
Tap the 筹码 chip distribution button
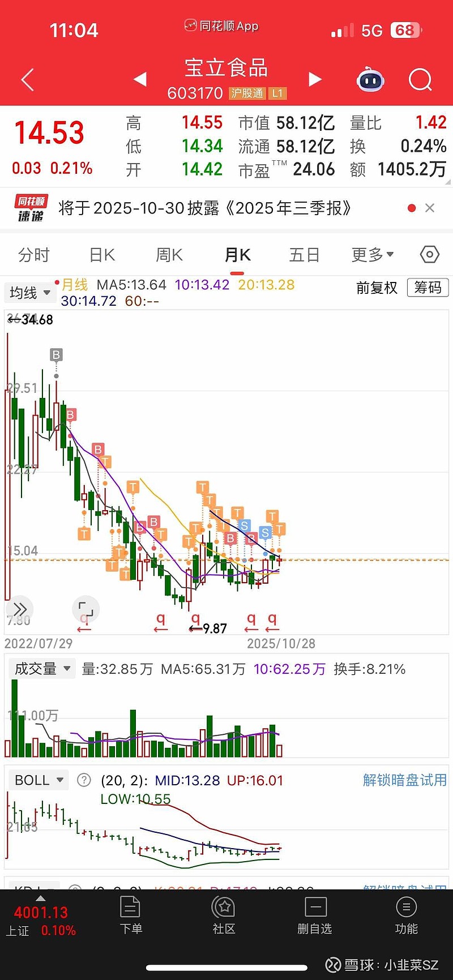tap(428, 288)
